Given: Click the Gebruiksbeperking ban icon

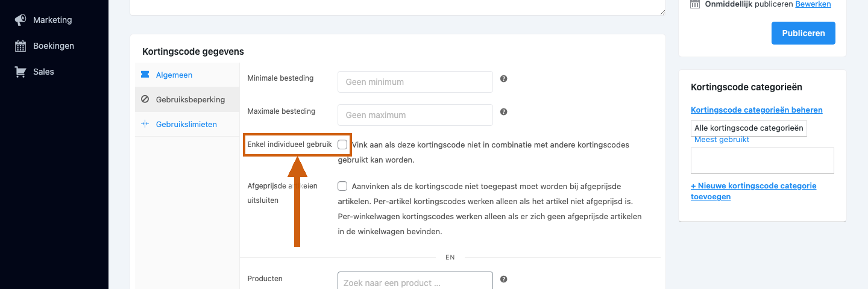Looking at the screenshot, I should click(145, 99).
